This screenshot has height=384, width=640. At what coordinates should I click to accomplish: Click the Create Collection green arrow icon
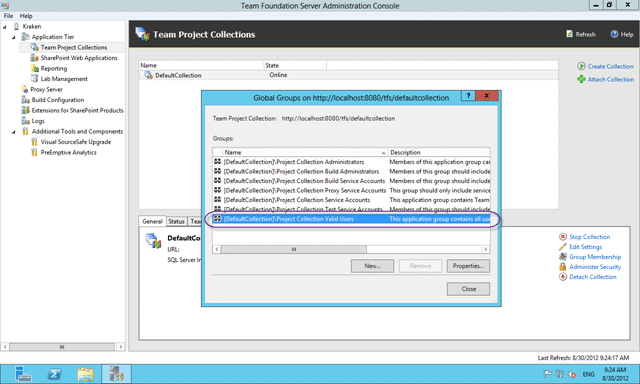[581, 66]
